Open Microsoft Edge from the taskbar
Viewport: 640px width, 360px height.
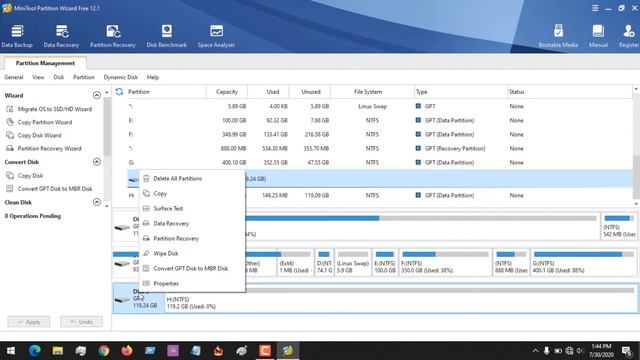35,351
